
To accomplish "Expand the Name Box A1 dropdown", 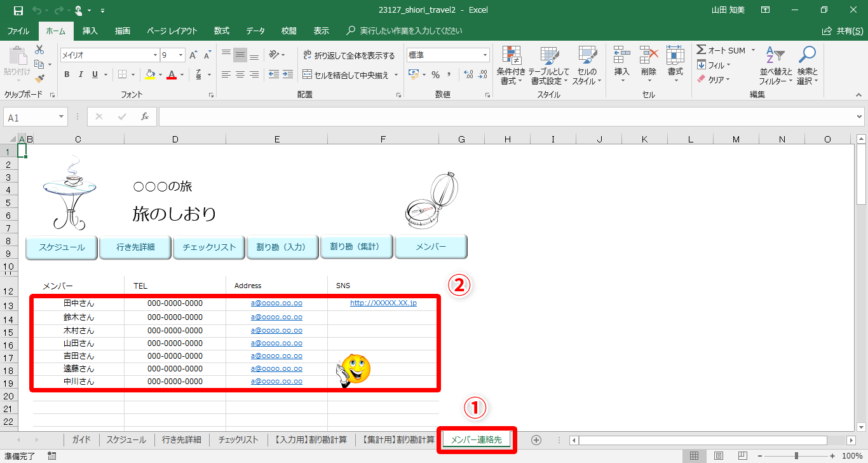I will 62,117.
